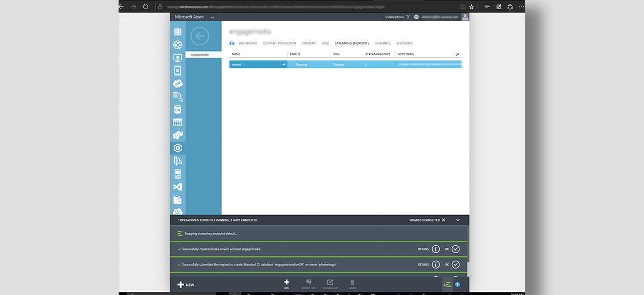
Task: Go back using the circled arrow
Action: click(200, 36)
